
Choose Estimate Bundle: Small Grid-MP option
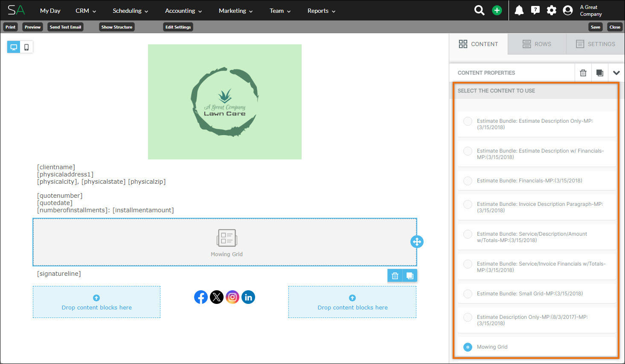click(468, 294)
